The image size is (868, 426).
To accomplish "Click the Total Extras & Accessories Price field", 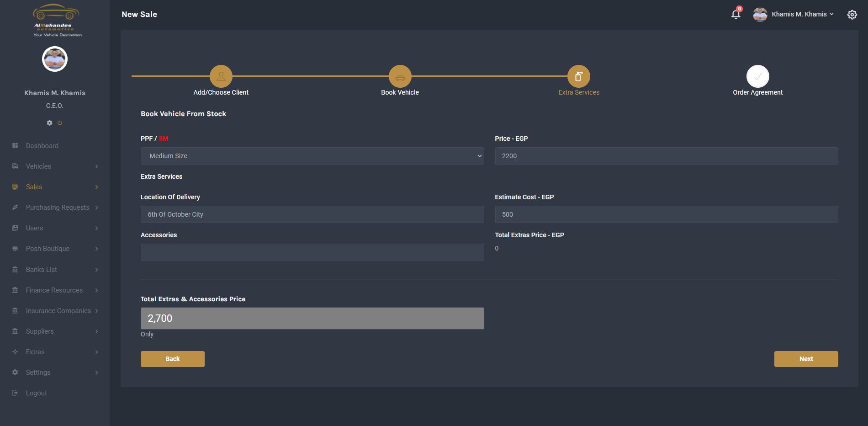I will 312,318.
